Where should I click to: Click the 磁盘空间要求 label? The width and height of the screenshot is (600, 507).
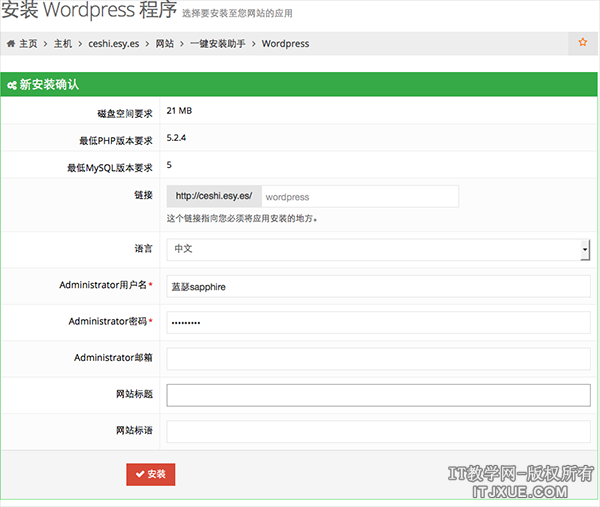coord(125,114)
